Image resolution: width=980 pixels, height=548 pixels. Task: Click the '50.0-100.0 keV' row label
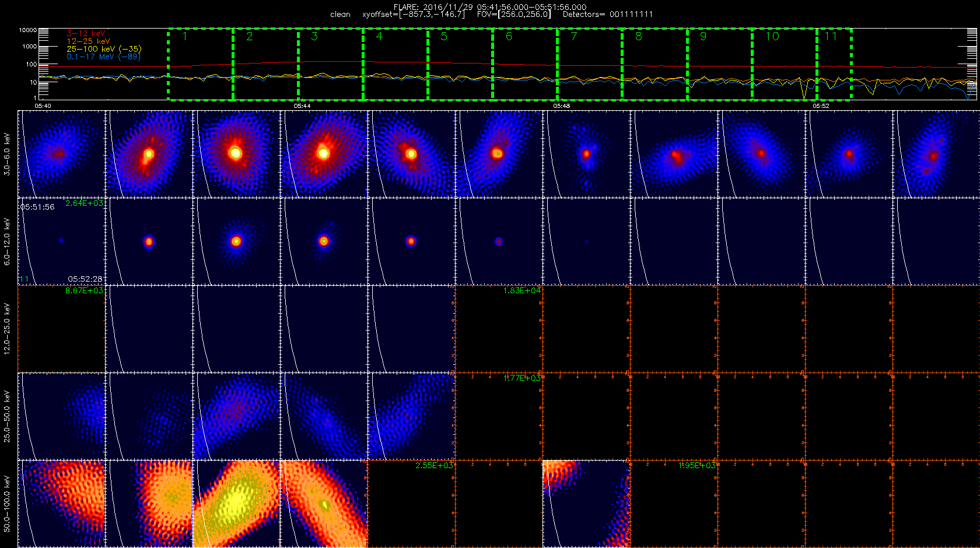7,504
